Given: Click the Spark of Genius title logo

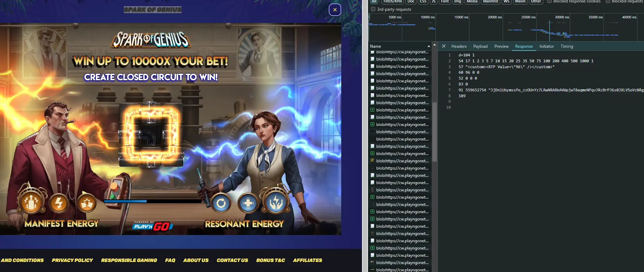Looking at the screenshot, I should tap(151, 40).
